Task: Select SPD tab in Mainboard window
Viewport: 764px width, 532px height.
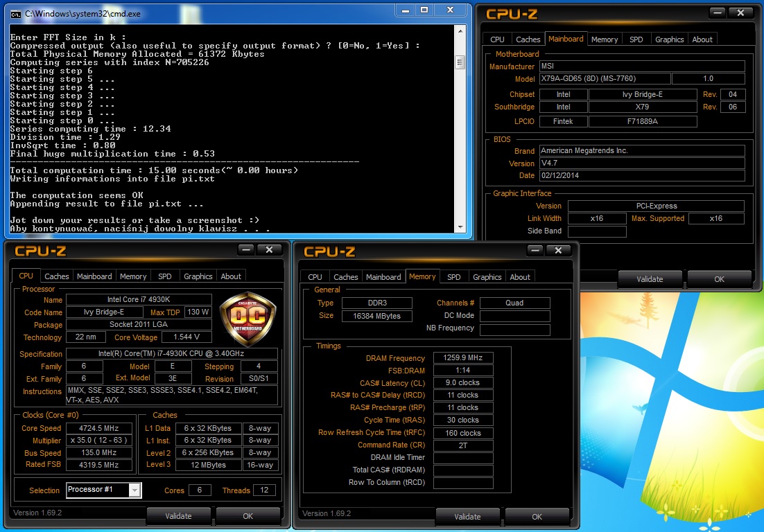Action: 636,39
